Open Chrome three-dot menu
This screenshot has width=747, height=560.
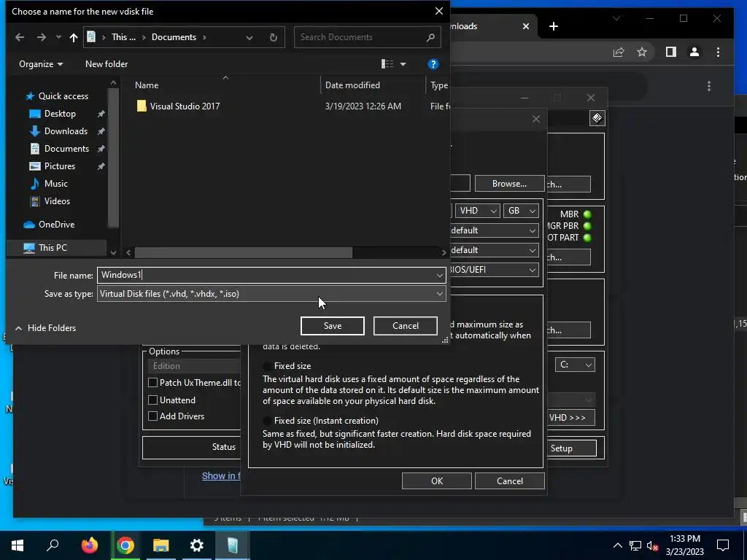tap(718, 52)
